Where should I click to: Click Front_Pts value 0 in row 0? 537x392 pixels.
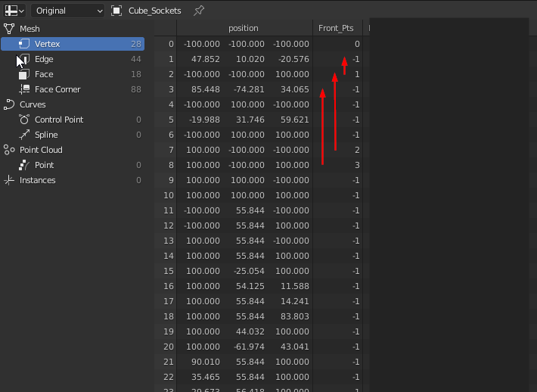pos(357,44)
